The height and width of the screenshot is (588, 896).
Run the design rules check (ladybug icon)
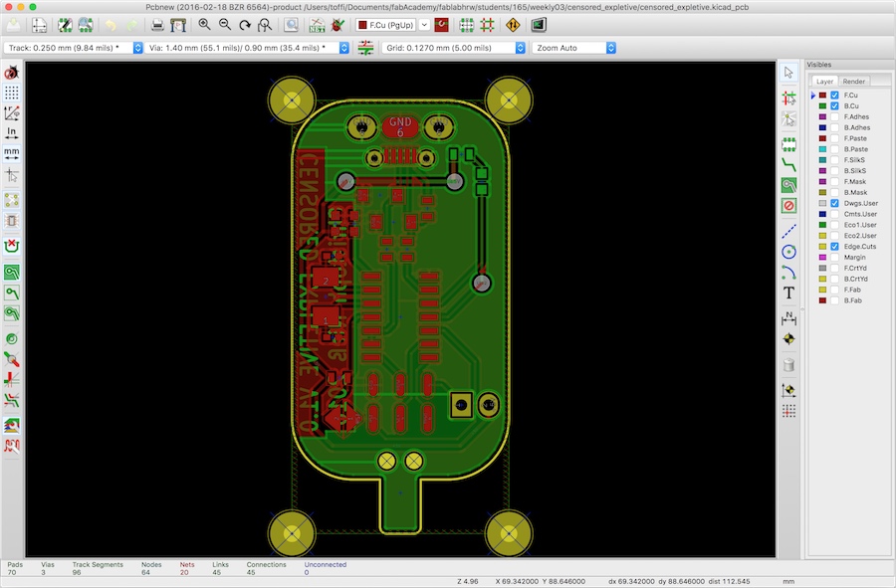click(337, 25)
